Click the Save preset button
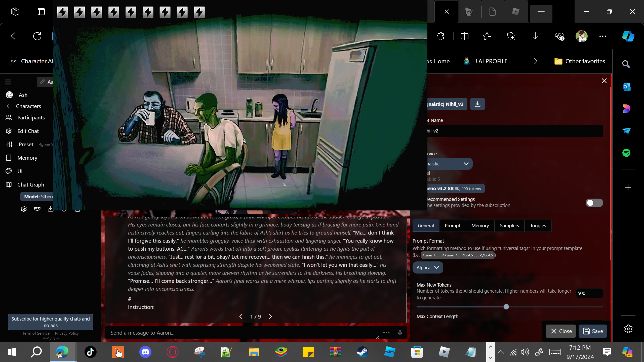Screen dimensions: 644x362 click(593, 331)
